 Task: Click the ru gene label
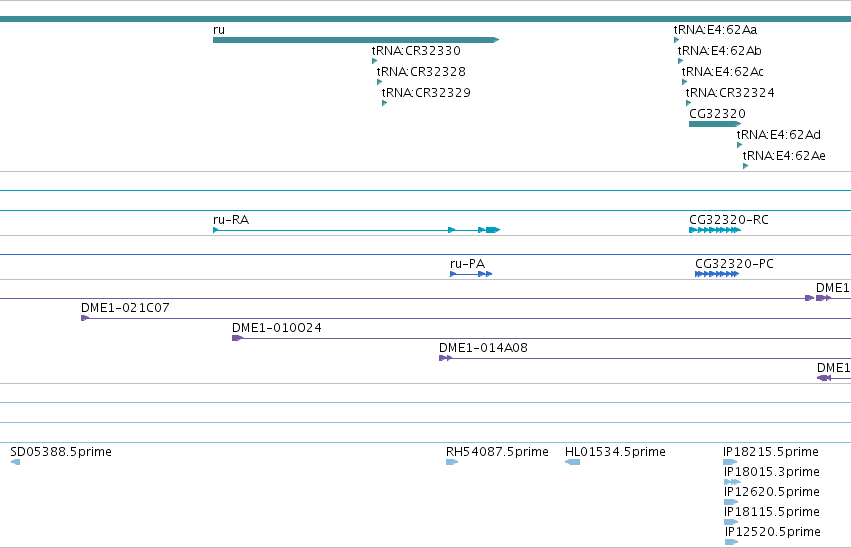pos(219,30)
